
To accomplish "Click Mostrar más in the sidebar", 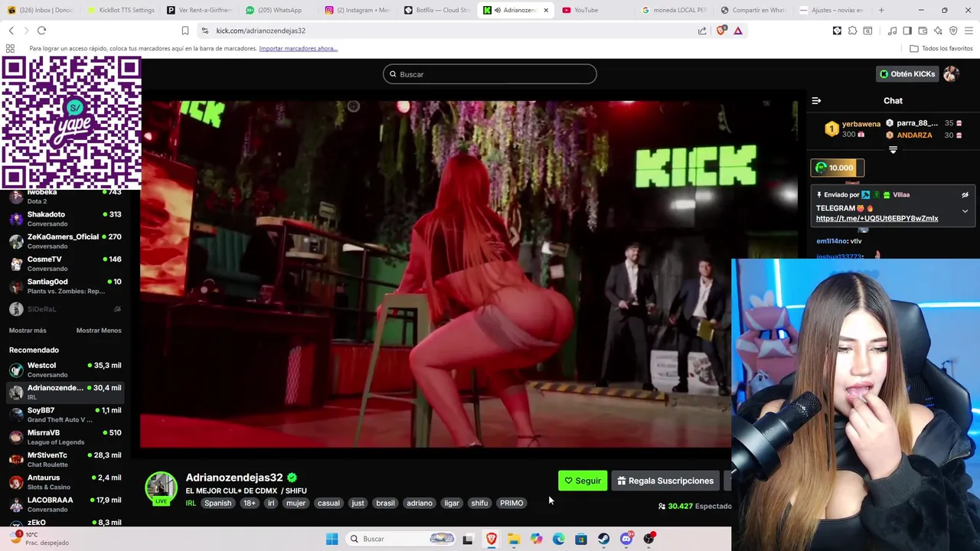I will pyautogui.click(x=28, y=331).
